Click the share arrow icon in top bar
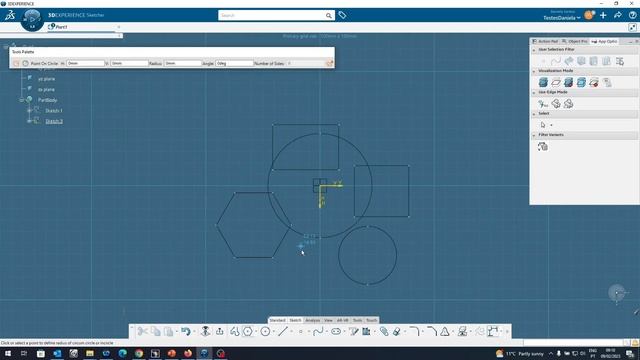Viewport: 640px width, 360px height. coord(618,15)
